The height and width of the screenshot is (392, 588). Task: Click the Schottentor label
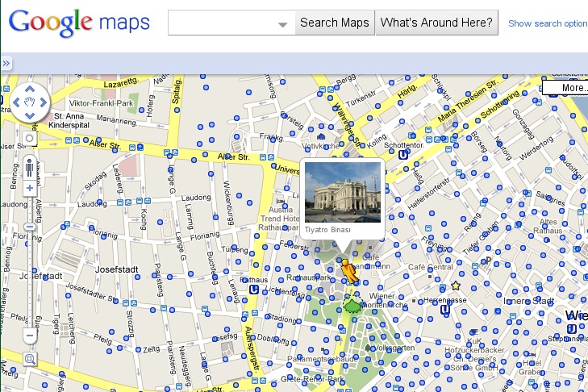coord(403,145)
